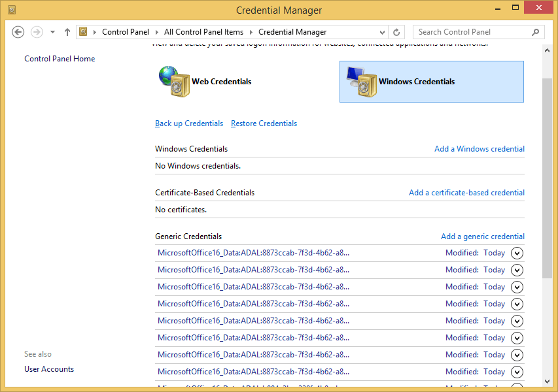Screen dimensions: 558x392
Task: Expand the breadcrumb arrow after All Control Panel Items
Action: coord(251,33)
